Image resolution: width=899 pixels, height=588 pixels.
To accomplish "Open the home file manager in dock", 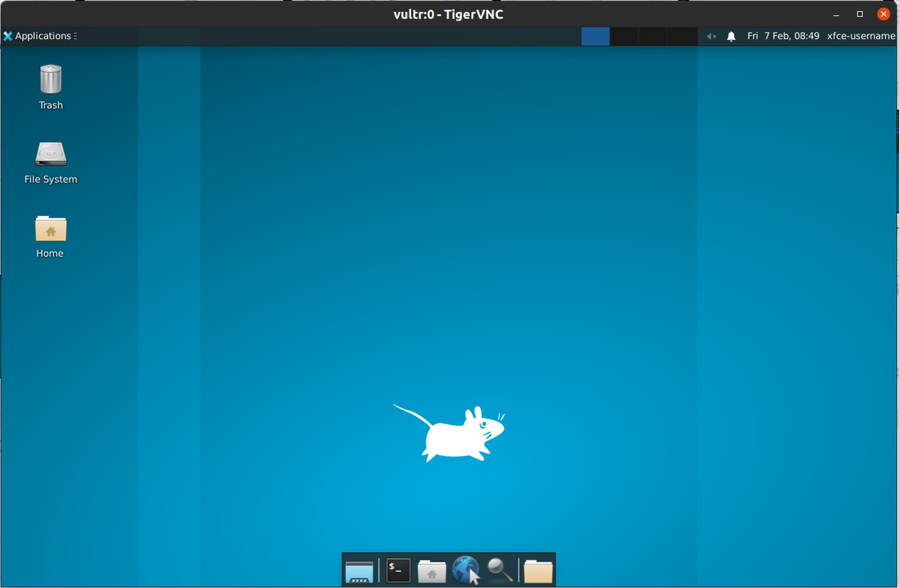I will click(x=432, y=570).
